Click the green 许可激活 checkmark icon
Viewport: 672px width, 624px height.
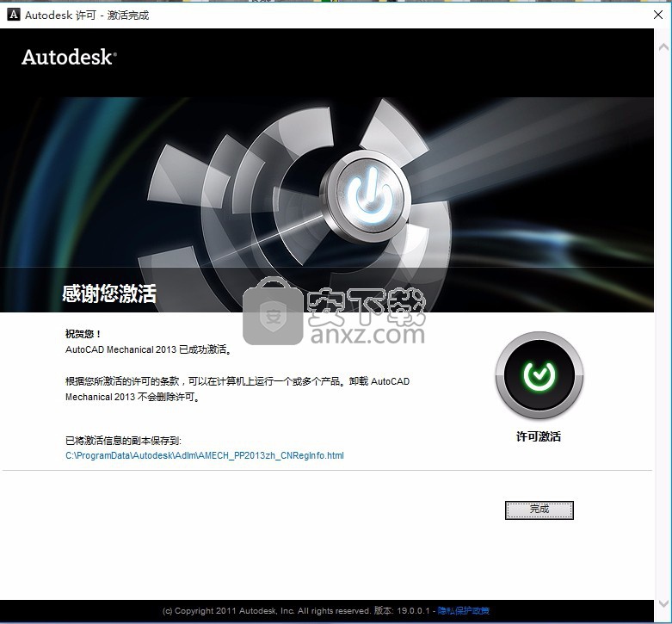[x=539, y=375]
